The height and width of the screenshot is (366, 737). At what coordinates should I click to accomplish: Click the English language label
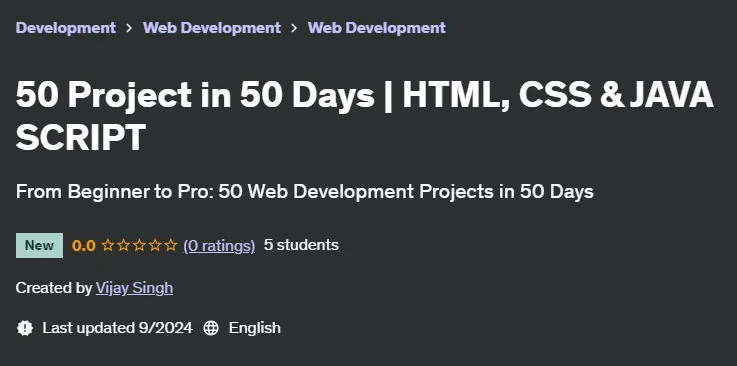coord(255,328)
